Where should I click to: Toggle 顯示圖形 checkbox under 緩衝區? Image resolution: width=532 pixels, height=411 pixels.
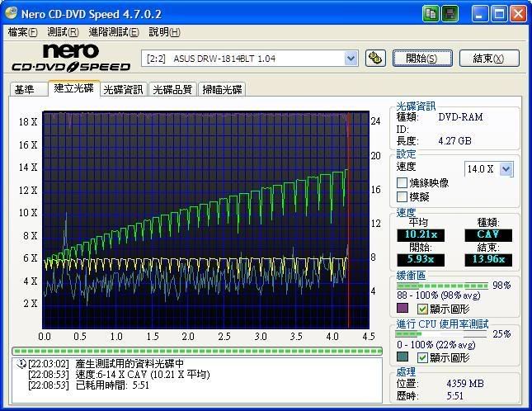[x=422, y=309]
